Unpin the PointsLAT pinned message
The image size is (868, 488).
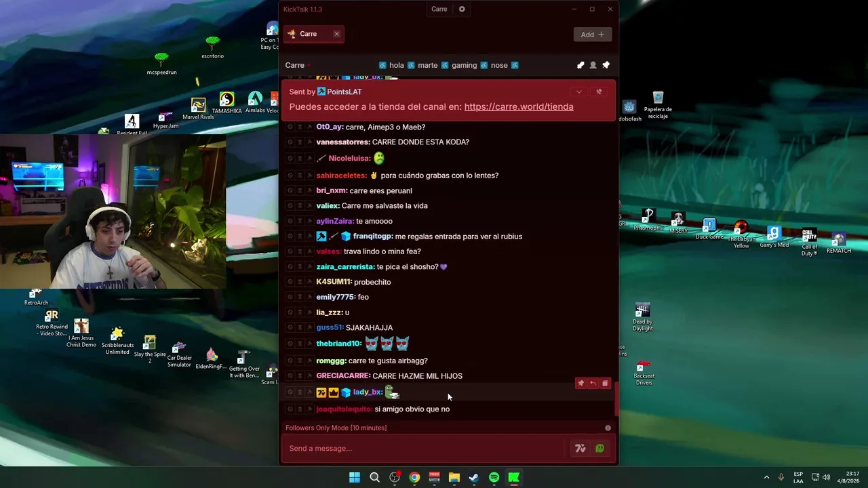coord(599,91)
